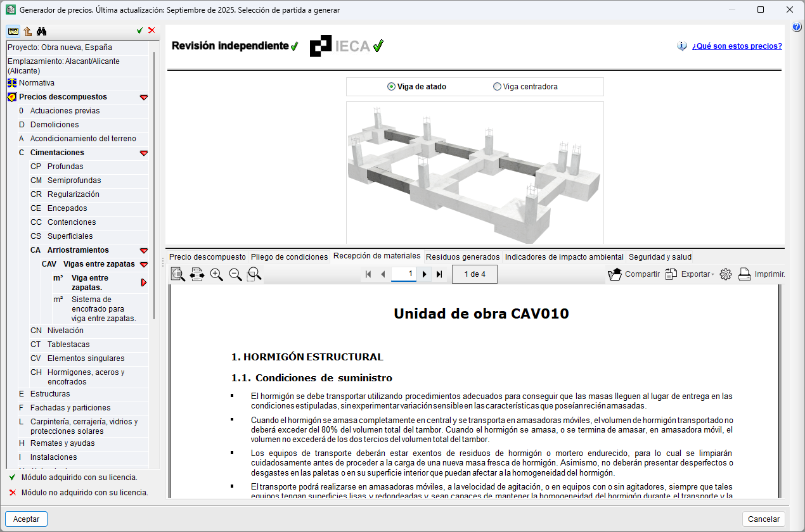Click the binoculars search icon
The image size is (805, 532).
pyautogui.click(x=42, y=32)
